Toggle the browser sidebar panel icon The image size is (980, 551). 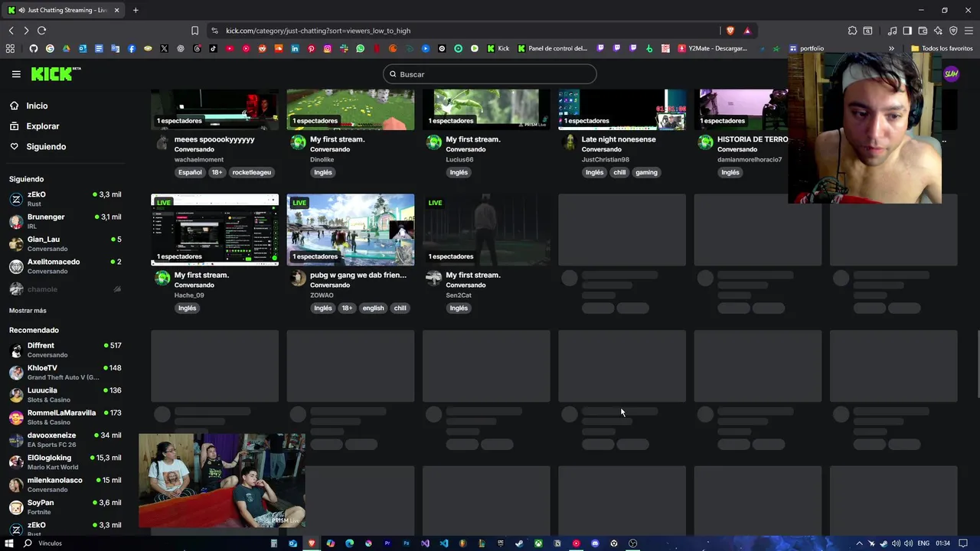click(x=907, y=31)
